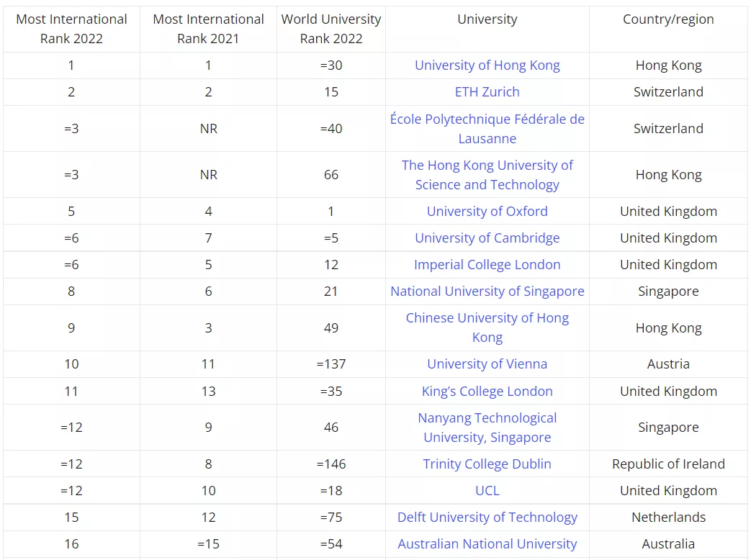This screenshot has height=560, width=751.
Task: Select 'Australia' country cell
Action: [x=668, y=543]
